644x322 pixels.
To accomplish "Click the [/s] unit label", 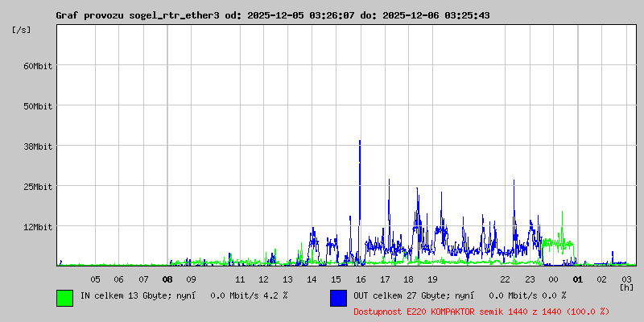I will click(22, 30).
